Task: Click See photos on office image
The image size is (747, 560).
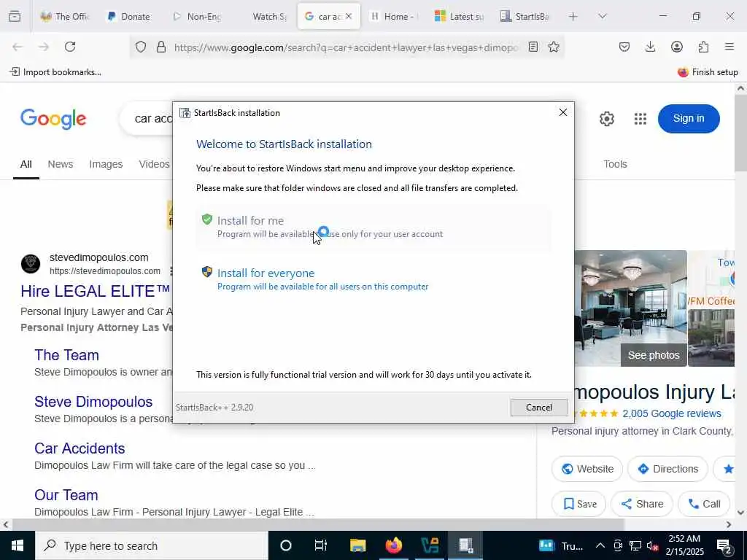Action: click(654, 355)
